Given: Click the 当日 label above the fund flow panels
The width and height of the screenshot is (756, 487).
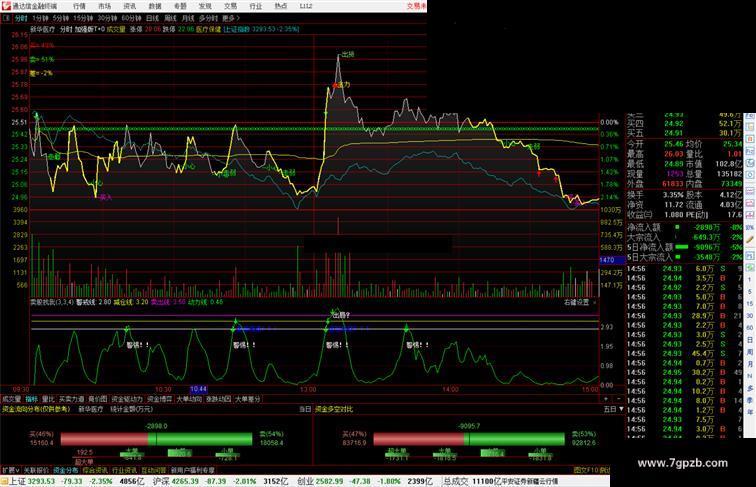Looking at the screenshot, I should tap(305, 409).
